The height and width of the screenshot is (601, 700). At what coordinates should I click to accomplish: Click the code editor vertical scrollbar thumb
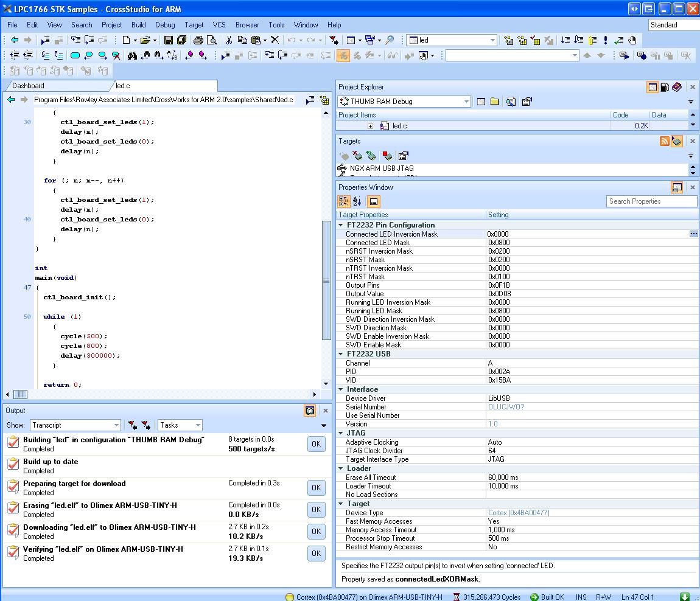[326, 280]
